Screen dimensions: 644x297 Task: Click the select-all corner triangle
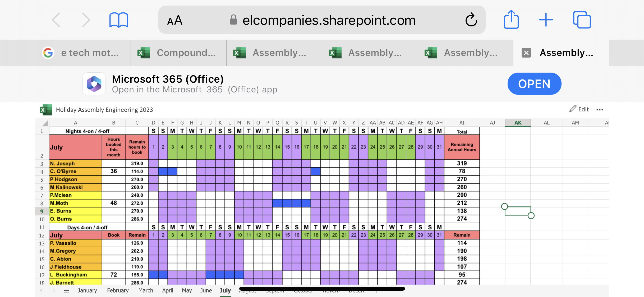click(45, 123)
